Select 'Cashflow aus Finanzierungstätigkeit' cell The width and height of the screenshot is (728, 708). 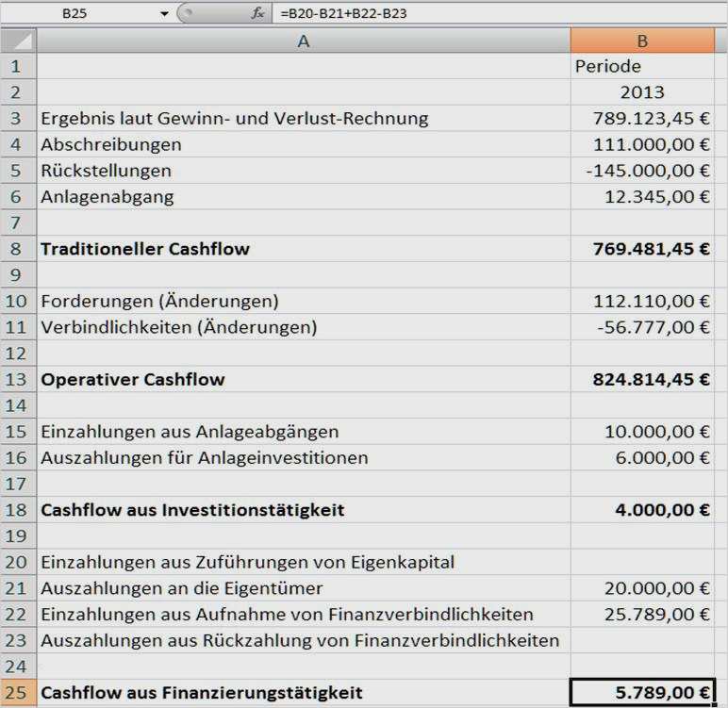(304, 693)
